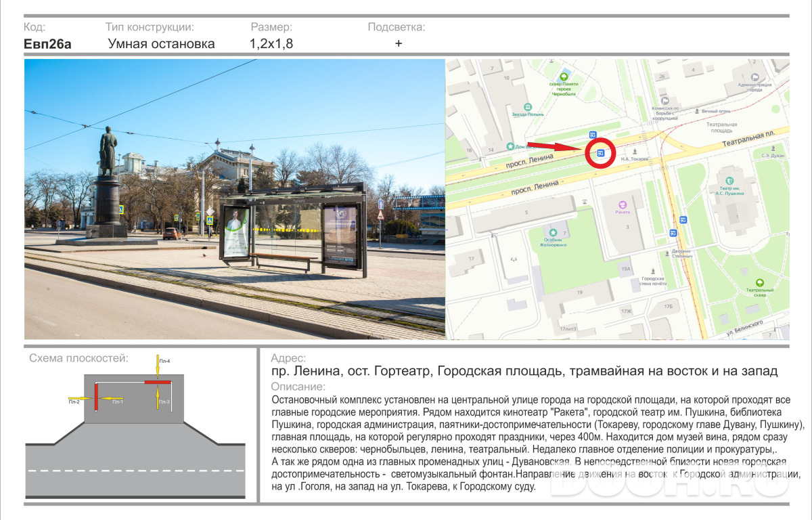This screenshot has width=812, height=520.
Task: Click the tram stop icon nearest Театр им. Пушкина
Action: [x=683, y=219]
